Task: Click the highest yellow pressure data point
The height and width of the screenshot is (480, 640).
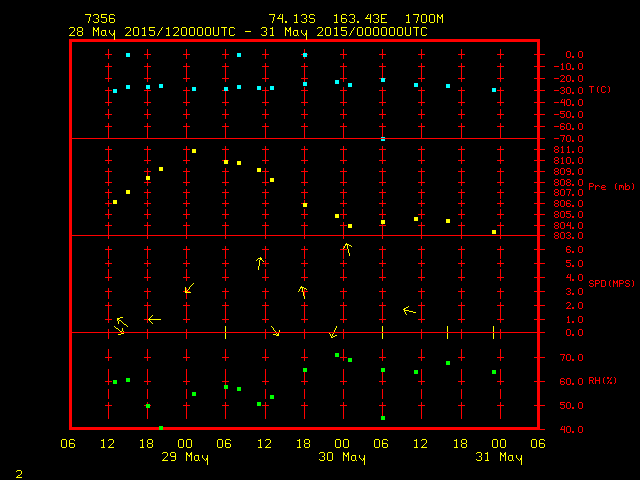Action: point(193,151)
